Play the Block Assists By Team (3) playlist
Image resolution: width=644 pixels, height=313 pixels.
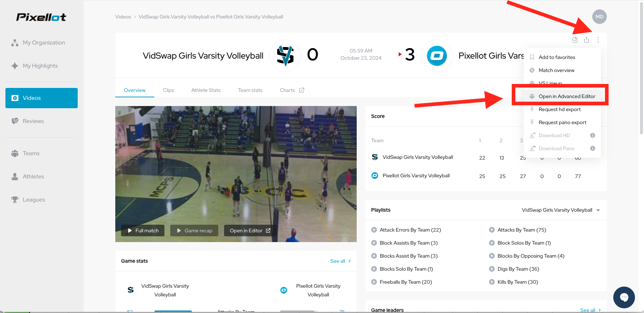click(404, 243)
